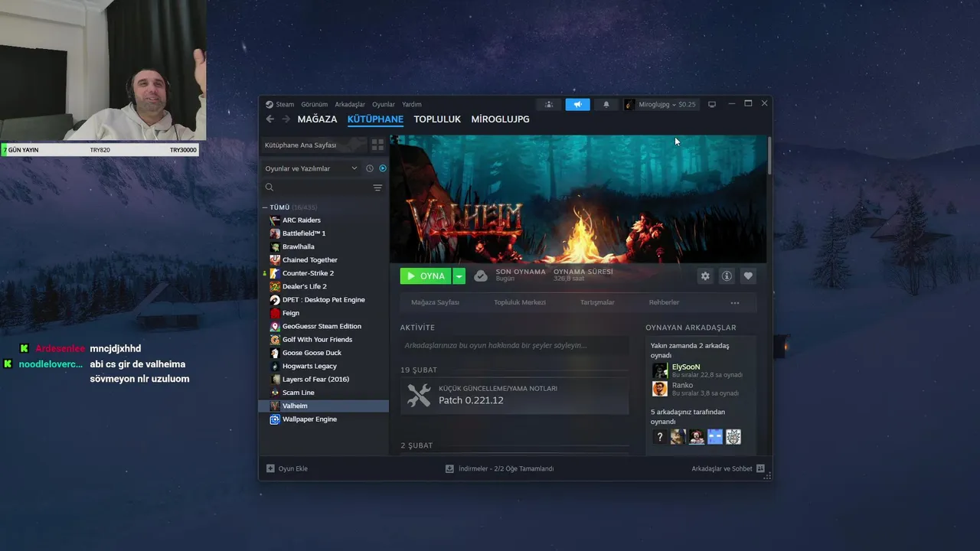Image resolution: width=980 pixels, height=551 pixels.
Task: Click the Steam logo menu
Action: pyautogui.click(x=279, y=104)
